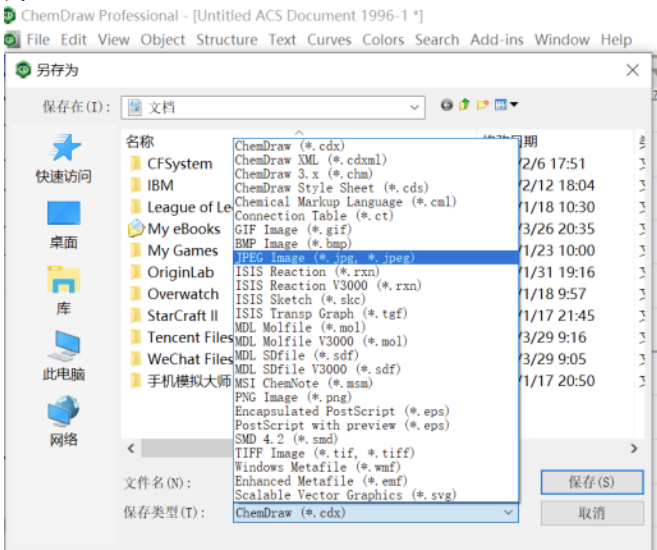The width and height of the screenshot is (657, 550).
Task: Open the OriginLab folder
Action: coord(172,273)
